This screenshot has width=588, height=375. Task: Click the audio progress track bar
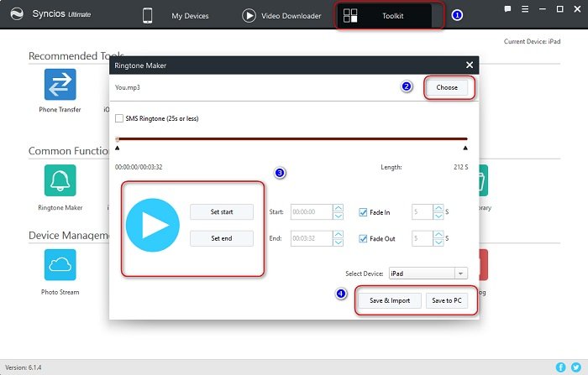(x=292, y=139)
